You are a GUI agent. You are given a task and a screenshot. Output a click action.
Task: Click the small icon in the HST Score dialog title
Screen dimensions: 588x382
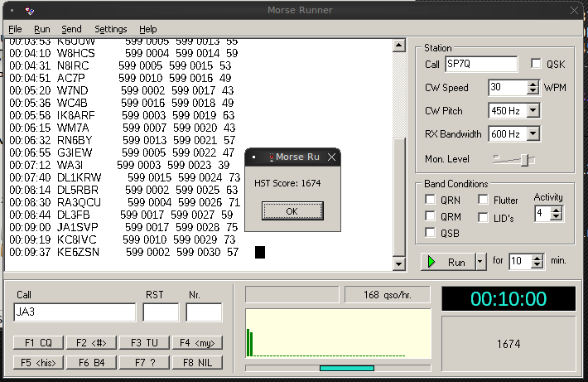click(x=272, y=157)
